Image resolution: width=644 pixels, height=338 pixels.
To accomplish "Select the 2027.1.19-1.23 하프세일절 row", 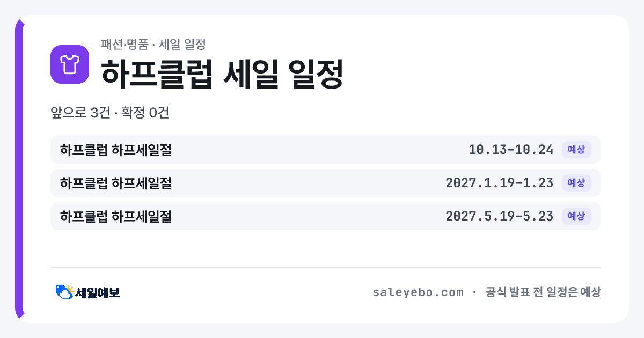I will 326,183.
